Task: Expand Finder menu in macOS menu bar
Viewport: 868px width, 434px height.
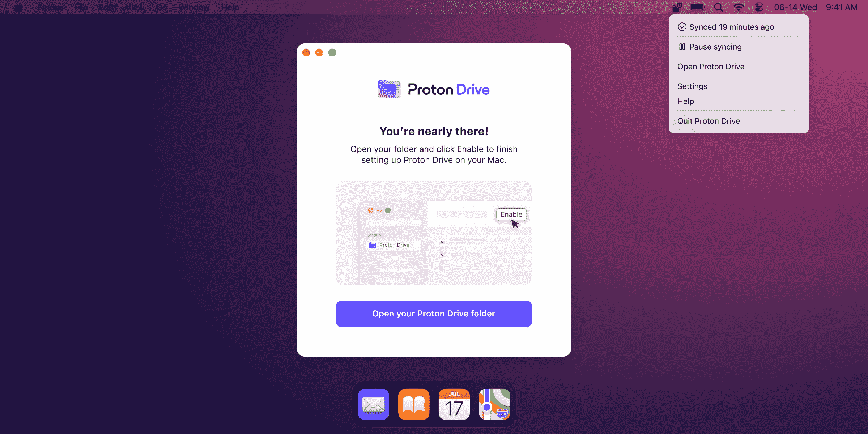Action: click(x=50, y=7)
